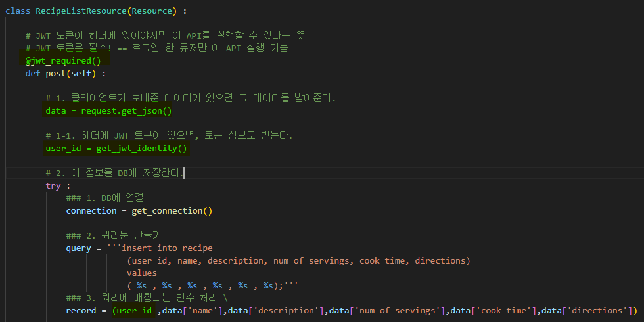Screen dimensions: 644x322
Task: Click data['num_of_servings'] in record tuple
Action: [387, 310]
